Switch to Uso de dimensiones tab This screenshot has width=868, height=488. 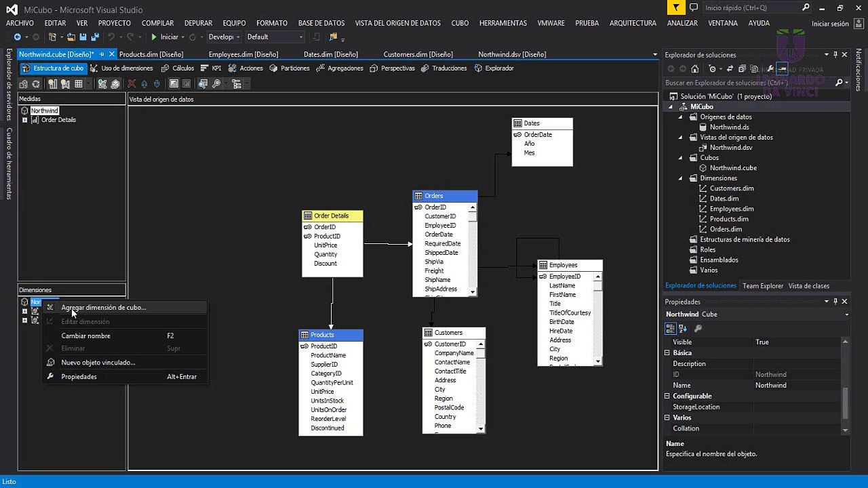(122, 68)
